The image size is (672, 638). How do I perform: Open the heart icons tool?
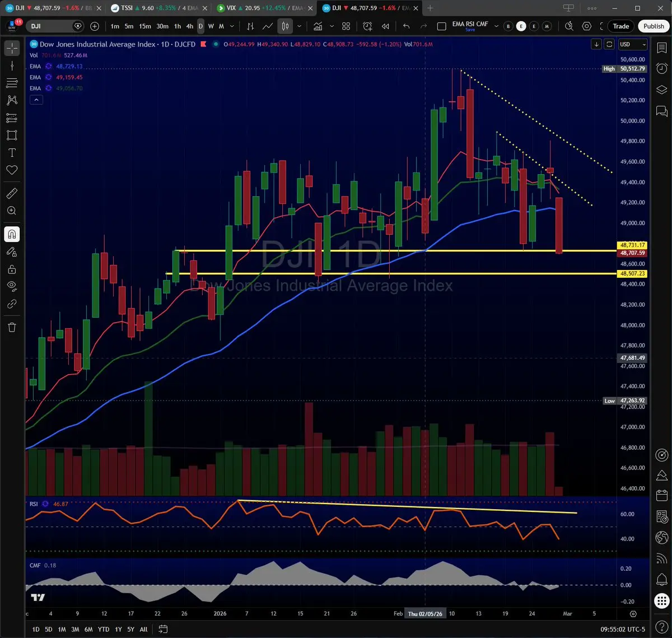click(12, 170)
